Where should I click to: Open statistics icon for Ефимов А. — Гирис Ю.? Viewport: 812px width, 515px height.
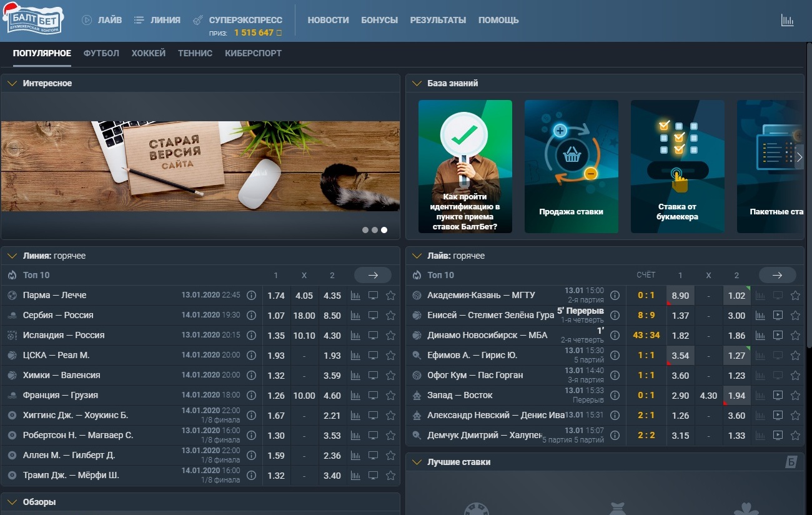pyautogui.click(x=761, y=355)
